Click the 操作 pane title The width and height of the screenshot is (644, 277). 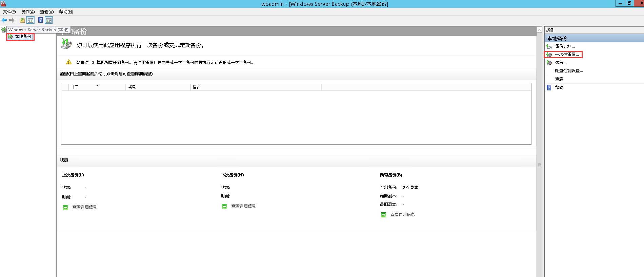pyautogui.click(x=550, y=30)
